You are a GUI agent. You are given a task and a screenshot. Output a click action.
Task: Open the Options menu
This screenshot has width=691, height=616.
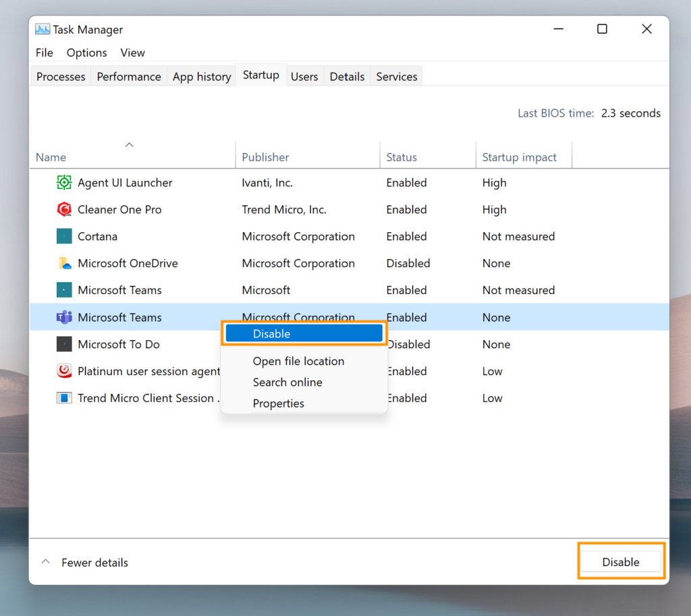click(86, 53)
